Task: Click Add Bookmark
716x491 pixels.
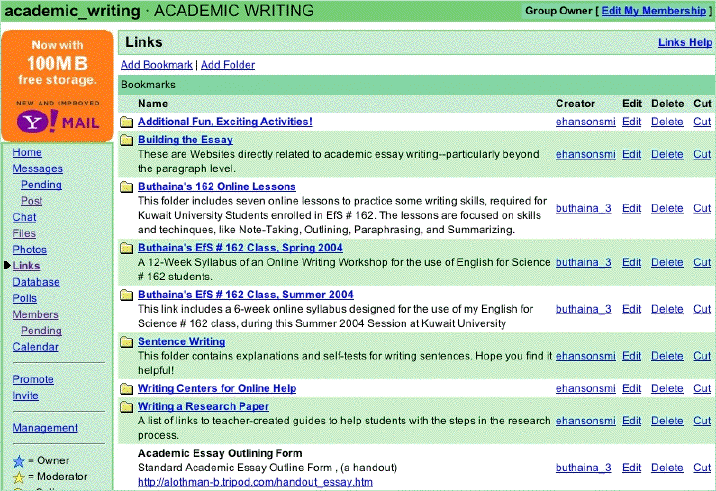Action: [157, 65]
